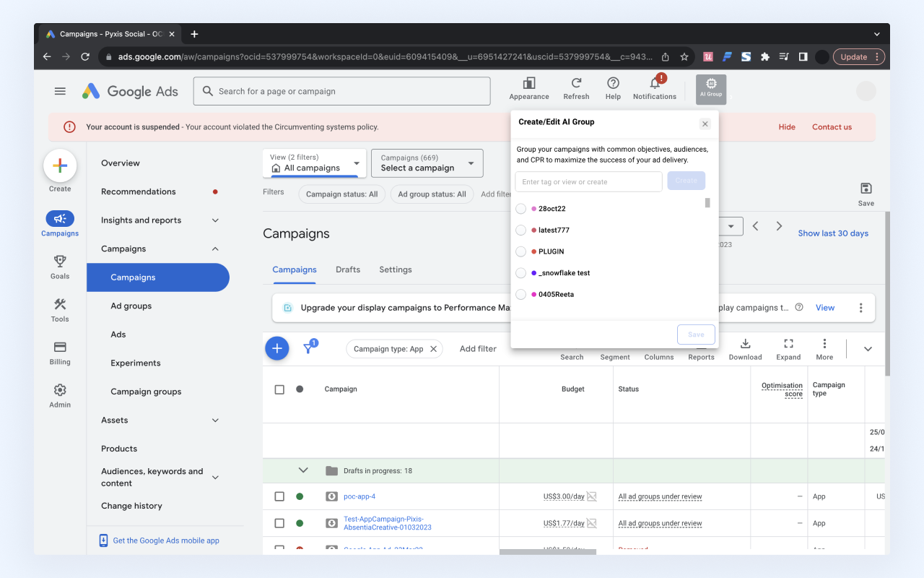This screenshot has width=924, height=578.
Task: Click the blue add campaign plus button
Action: (x=277, y=348)
